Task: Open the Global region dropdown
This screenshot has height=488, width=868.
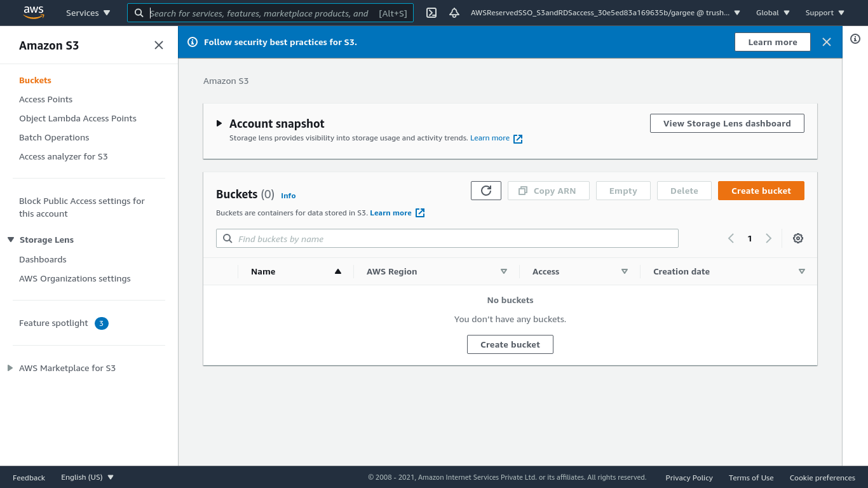Action: pos(773,13)
